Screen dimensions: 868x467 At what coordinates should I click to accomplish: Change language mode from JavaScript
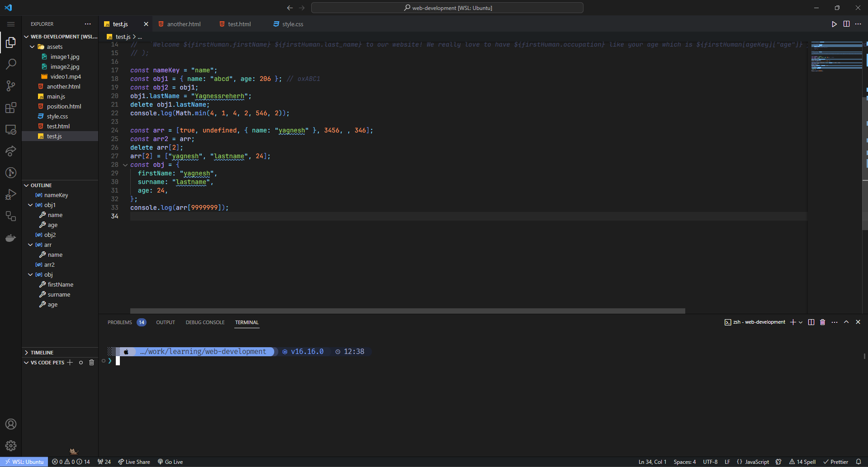click(x=757, y=462)
